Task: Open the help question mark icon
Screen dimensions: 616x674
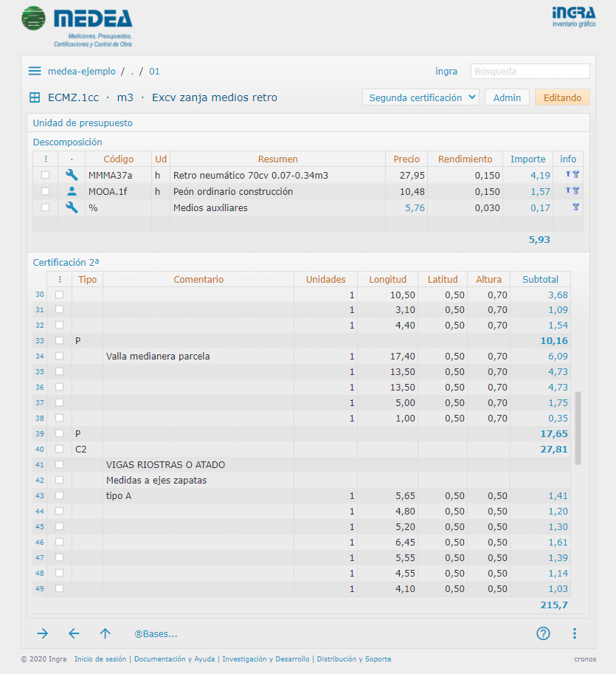Action: (543, 633)
